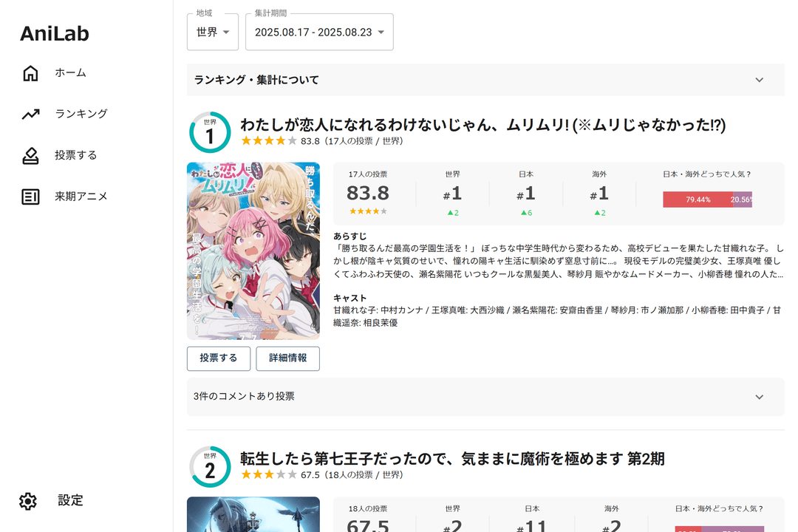The height and width of the screenshot is (532, 798).
Task: Click the home icon in sidebar
Action: coord(30,73)
